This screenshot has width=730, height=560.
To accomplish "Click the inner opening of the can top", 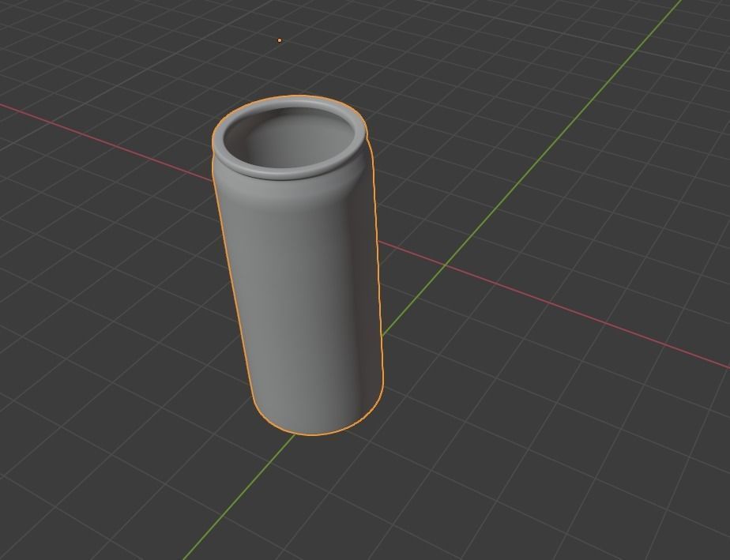I will pyautogui.click(x=288, y=137).
